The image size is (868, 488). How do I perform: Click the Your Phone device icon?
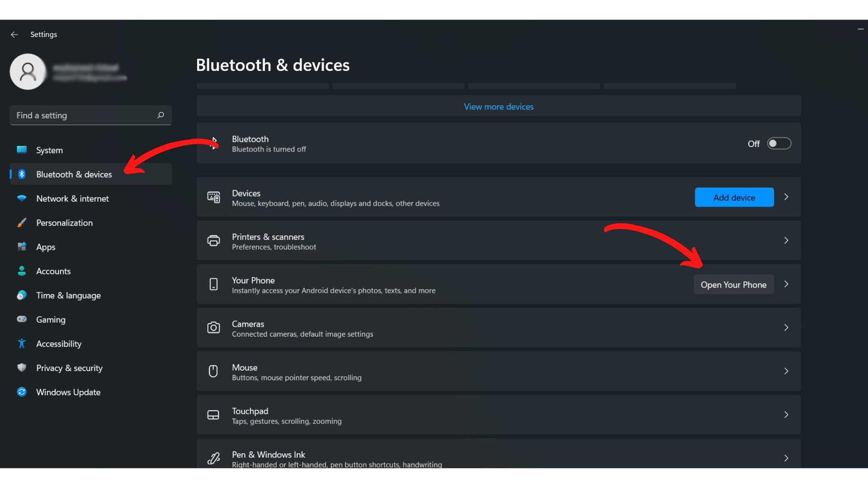213,284
